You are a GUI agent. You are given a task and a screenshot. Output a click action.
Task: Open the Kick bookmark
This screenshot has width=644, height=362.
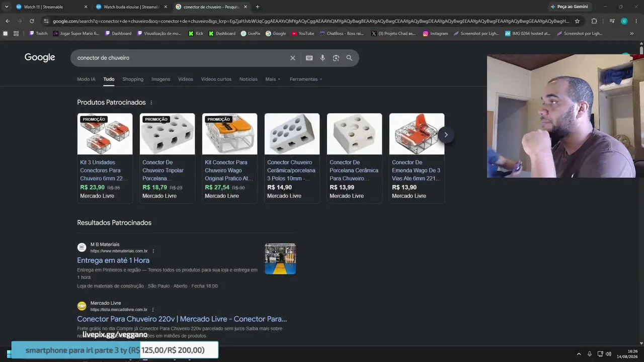click(x=196, y=34)
